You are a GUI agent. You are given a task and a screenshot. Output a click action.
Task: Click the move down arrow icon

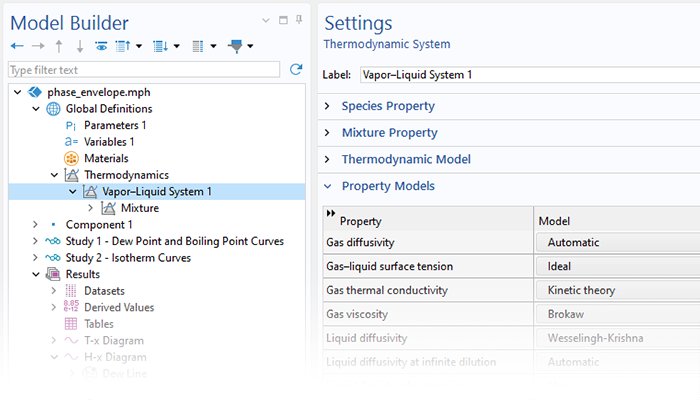[x=80, y=46]
